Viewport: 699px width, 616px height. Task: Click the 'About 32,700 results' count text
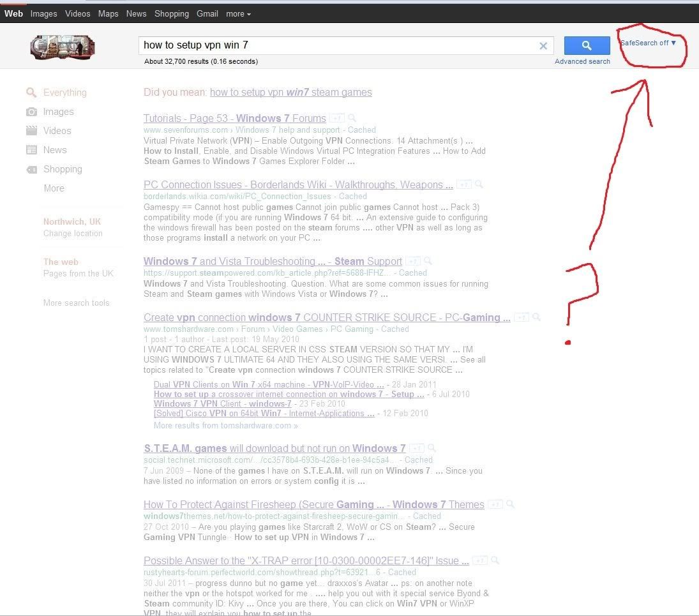point(201,61)
